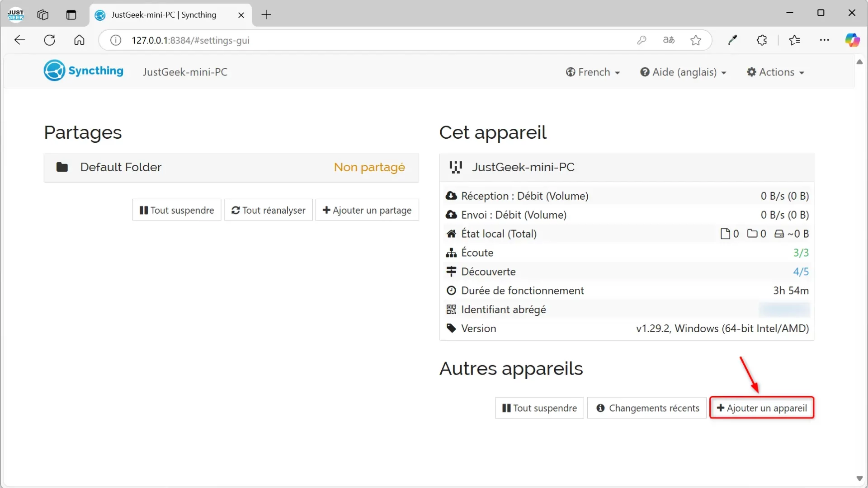Click the Écoute network icon
This screenshot has height=488, width=868.
451,253
